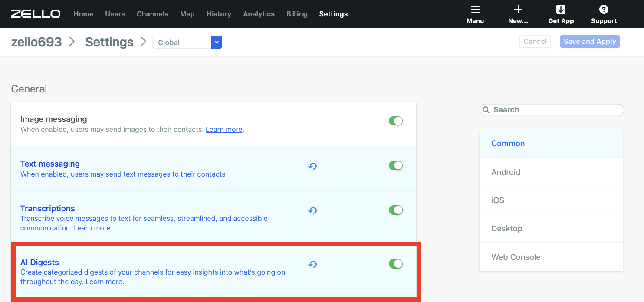This screenshot has height=302, width=644.
Task: Open Transcriptions Learn more link
Action: 92,228
